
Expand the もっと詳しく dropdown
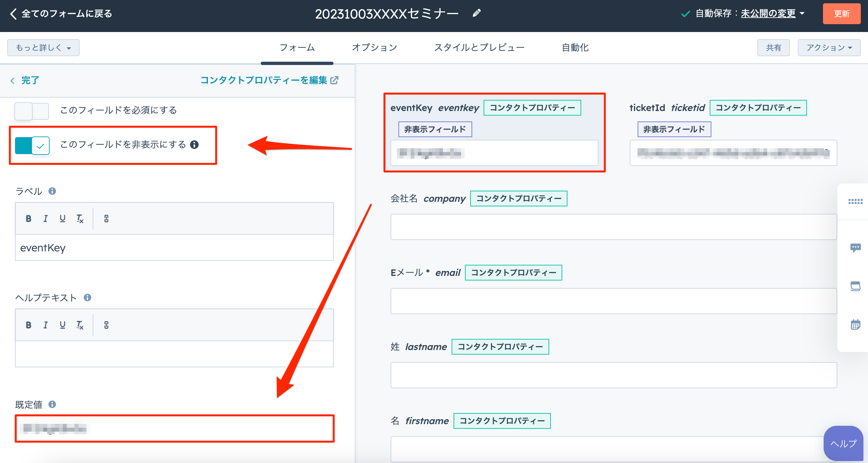(43, 48)
